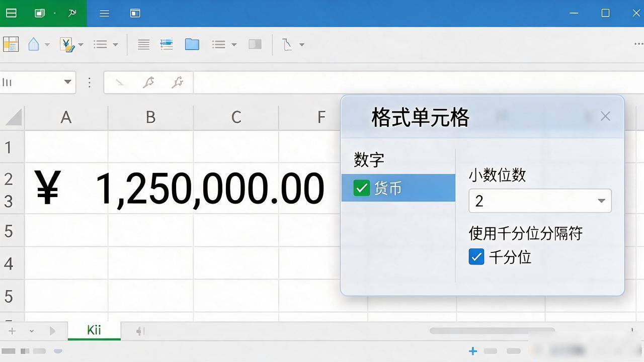The image size is (644, 362).
Task: Expand the currency format dropdown arrow
Action: coord(80,45)
